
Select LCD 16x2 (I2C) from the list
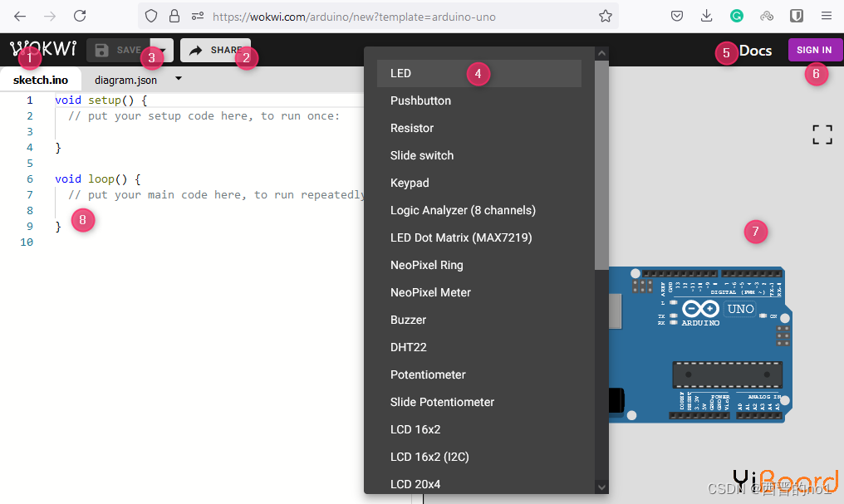479,458
